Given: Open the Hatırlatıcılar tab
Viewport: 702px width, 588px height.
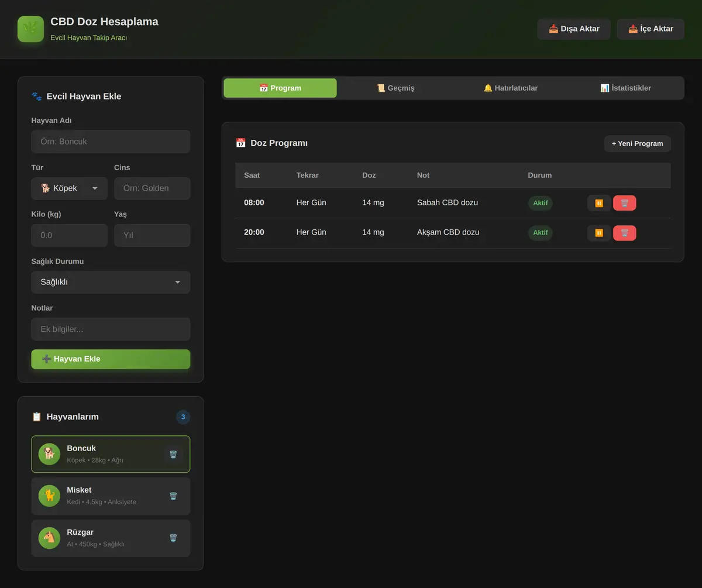Looking at the screenshot, I should pyautogui.click(x=510, y=88).
